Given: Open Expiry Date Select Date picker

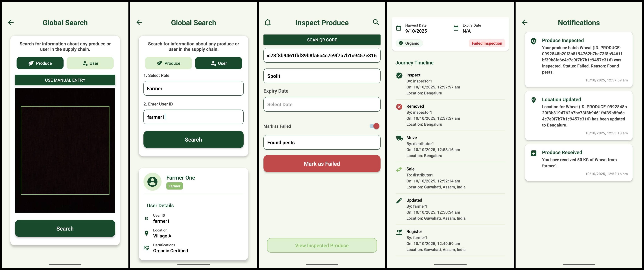Looking at the screenshot, I should [322, 104].
